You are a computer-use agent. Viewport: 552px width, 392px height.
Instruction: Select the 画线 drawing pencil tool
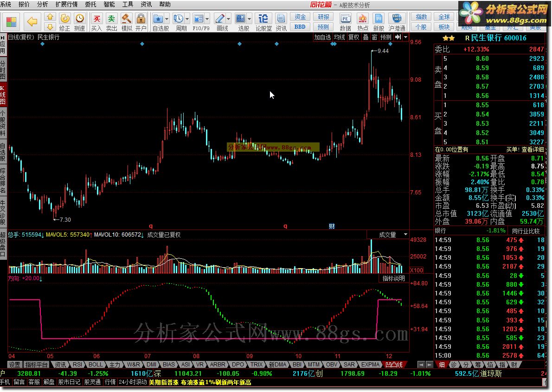220,19
